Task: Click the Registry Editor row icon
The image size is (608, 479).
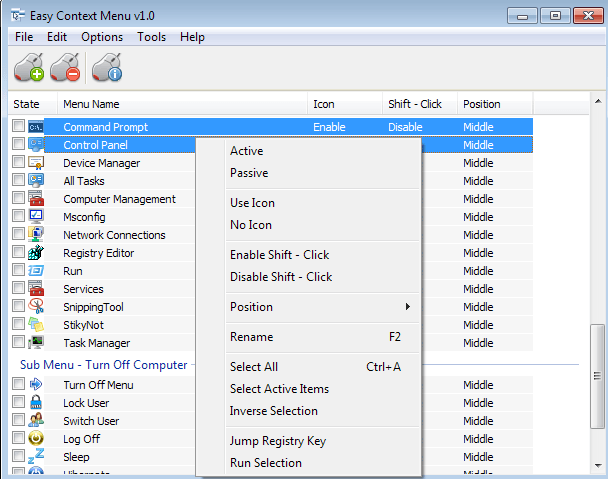Action: (x=36, y=253)
